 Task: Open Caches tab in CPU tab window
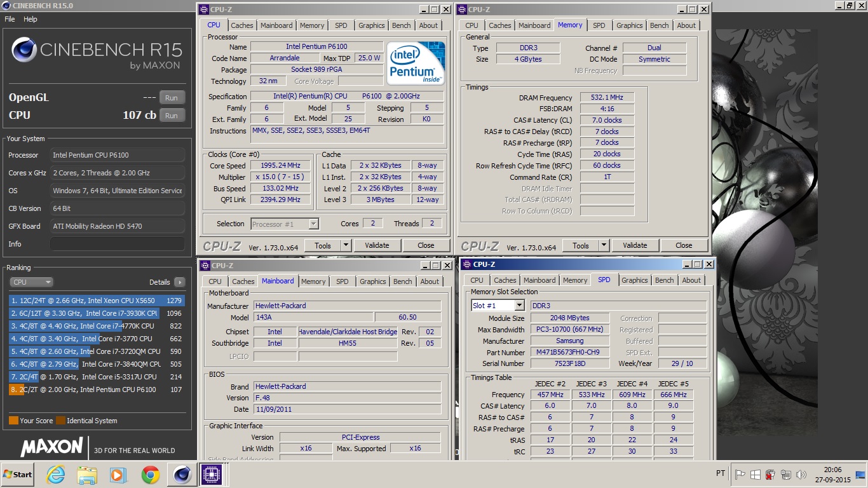pos(241,25)
